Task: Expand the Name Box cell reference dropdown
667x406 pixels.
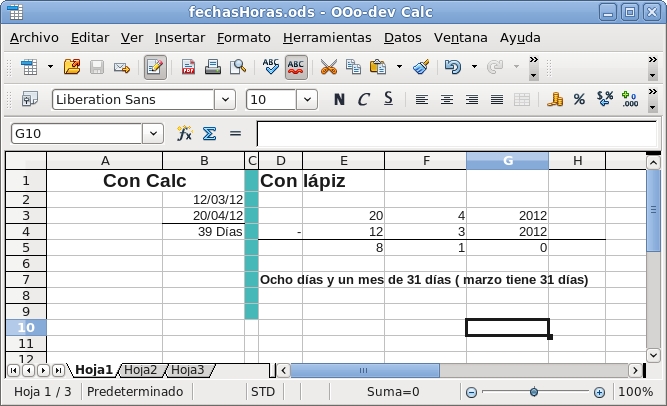Action: tap(153, 133)
